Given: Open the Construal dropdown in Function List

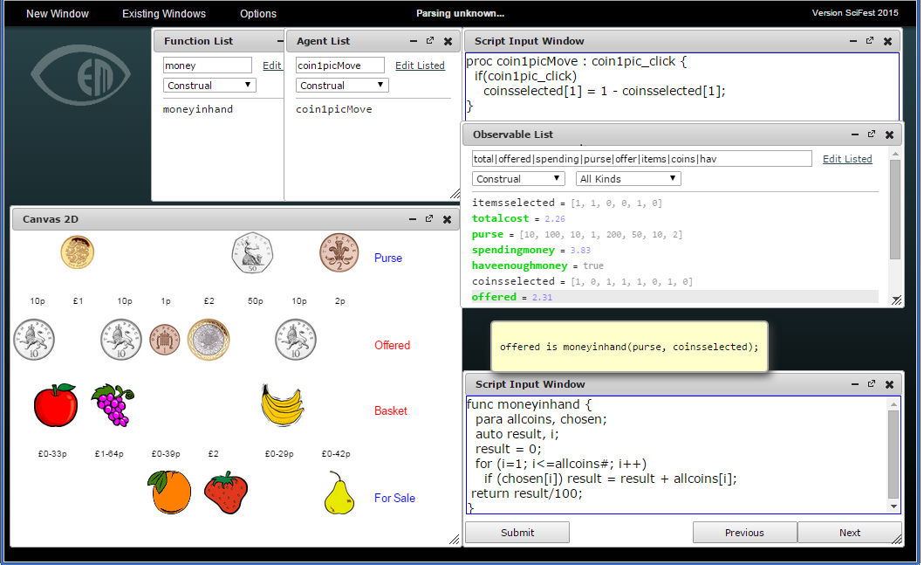Looking at the screenshot, I should click(209, 86).
